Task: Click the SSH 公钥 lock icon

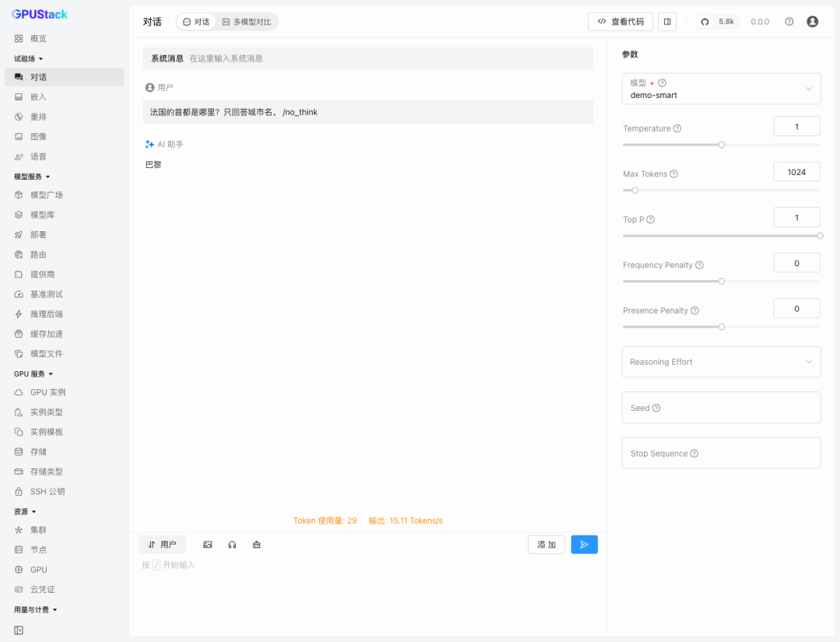Action: 19,491
